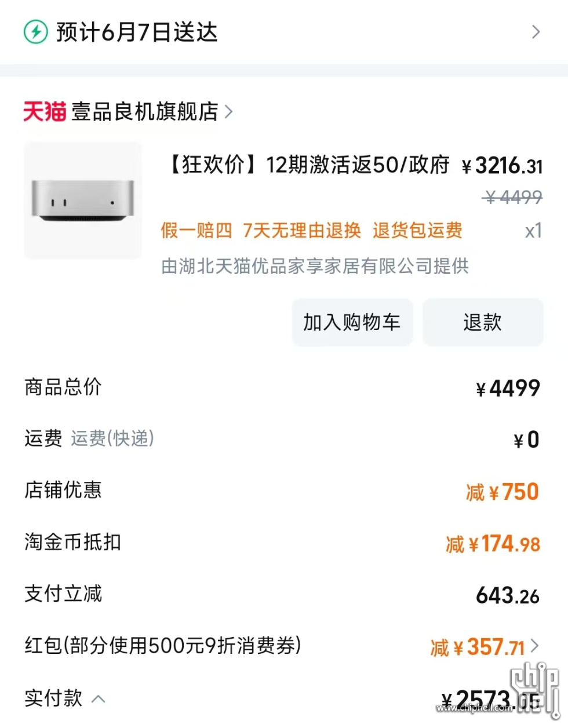Click the supplier text 湖北天猫优品家享家居有限公司
Image resolution: width=568 pixels, height=728 pixels.
coord(306,266)
